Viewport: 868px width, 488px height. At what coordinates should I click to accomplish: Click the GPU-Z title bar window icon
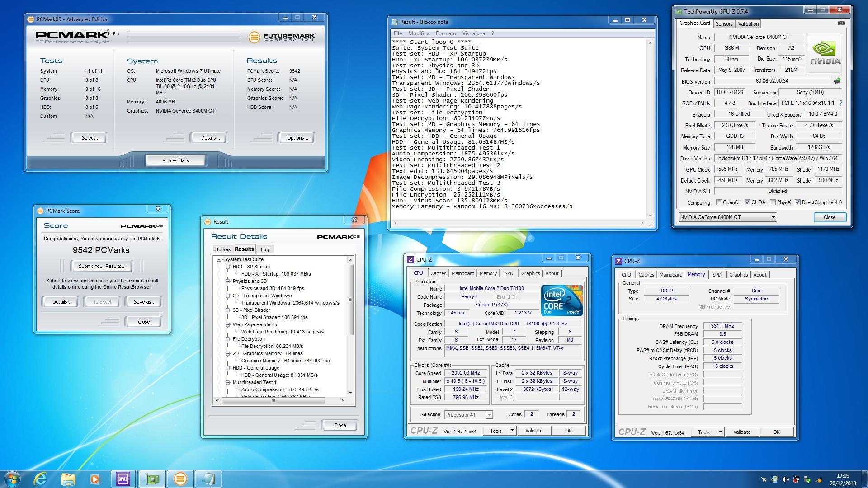tap(679, 12)
